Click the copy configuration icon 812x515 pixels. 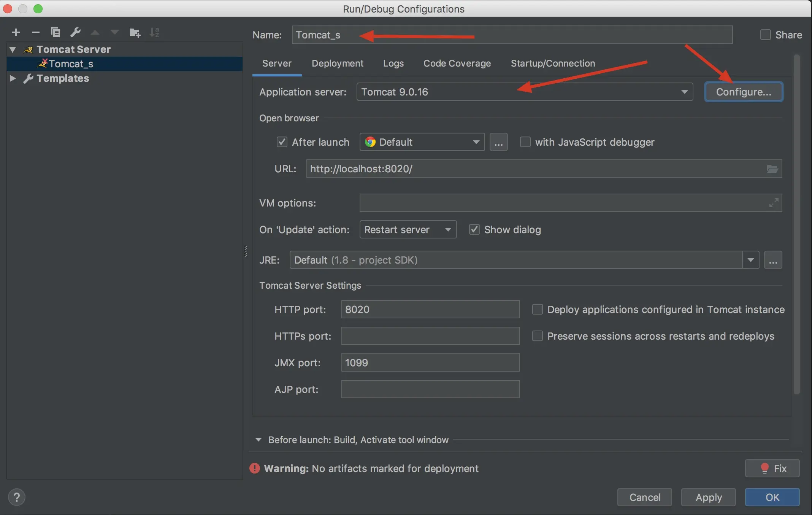(x=56, y=32)
